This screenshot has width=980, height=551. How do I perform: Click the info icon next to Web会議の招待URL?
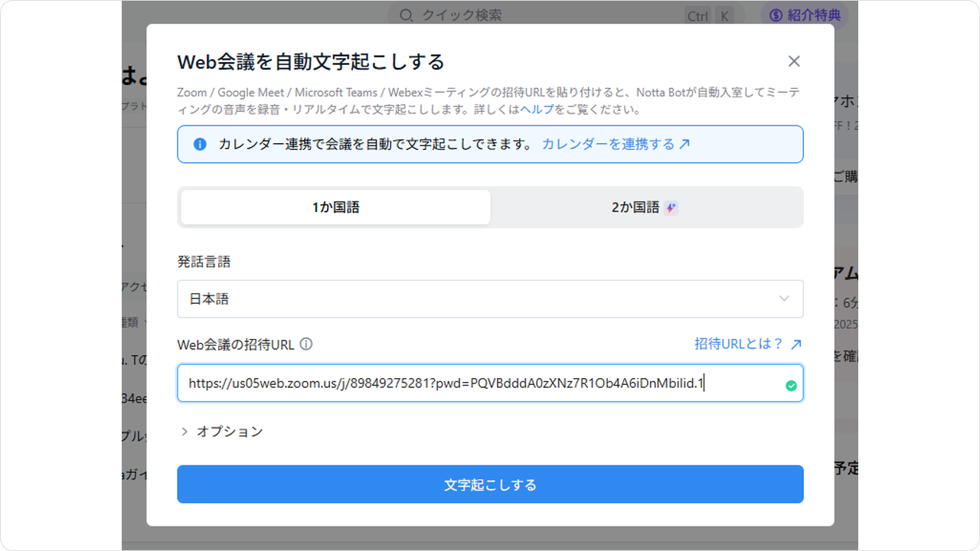click(306, 344)
